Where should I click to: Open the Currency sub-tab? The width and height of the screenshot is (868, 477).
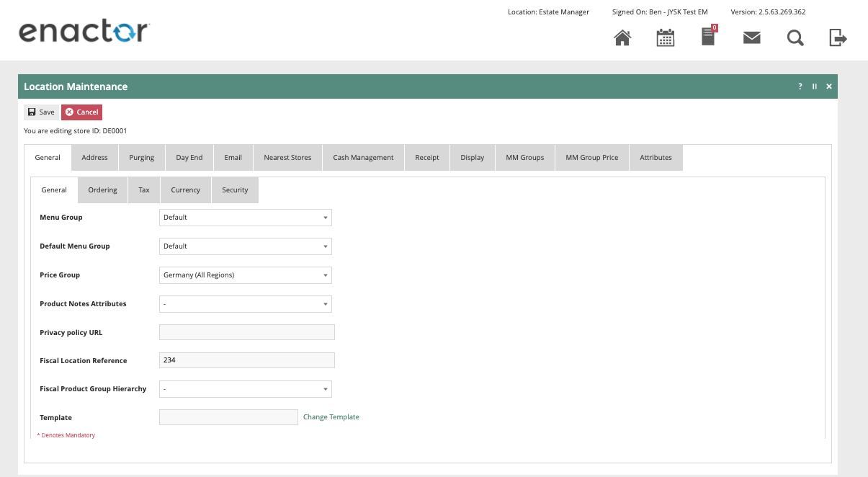(185, 190)
